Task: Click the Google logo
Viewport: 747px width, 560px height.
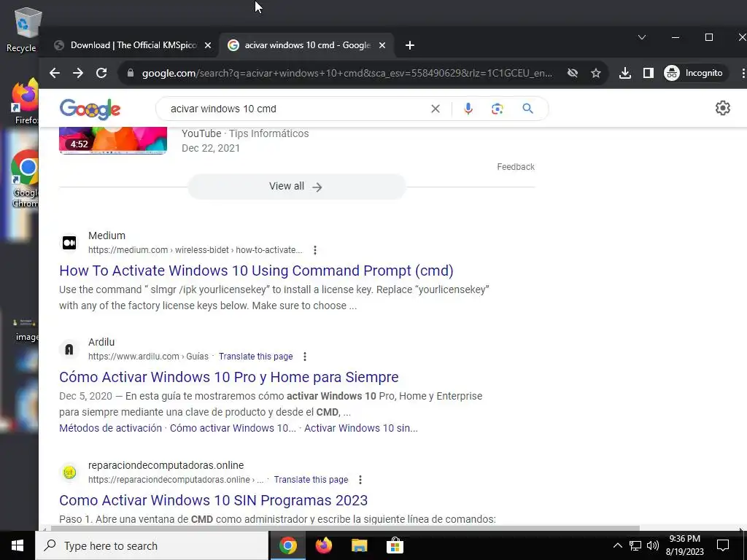Action: coord(90,109)
